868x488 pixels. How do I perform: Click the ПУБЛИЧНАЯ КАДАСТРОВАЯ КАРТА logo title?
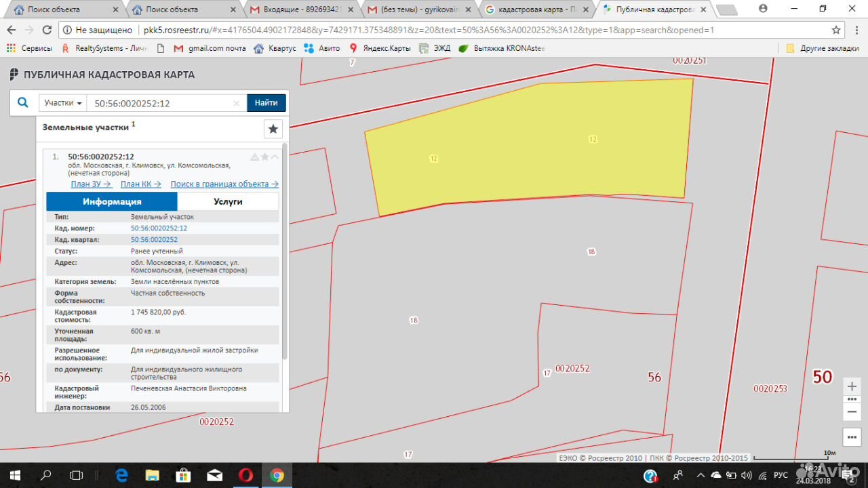click(x=102, y=75)
